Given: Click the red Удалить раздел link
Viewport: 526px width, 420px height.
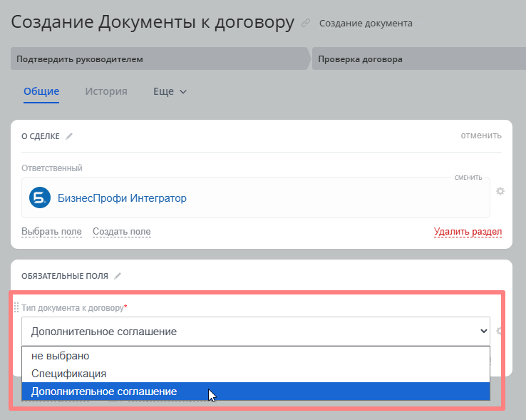Looking at the screenshot, I should coord(468,231).
